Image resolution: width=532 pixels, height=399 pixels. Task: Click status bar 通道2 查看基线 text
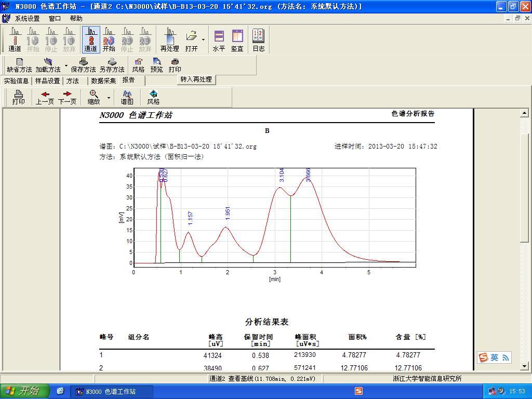tap(262, 379)
